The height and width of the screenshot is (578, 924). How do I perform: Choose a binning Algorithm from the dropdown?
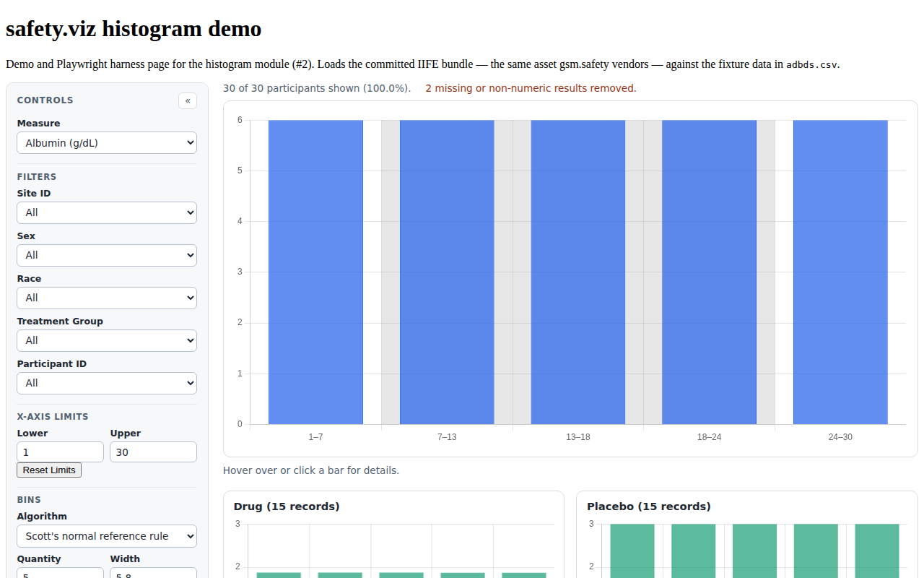point(107,536)
